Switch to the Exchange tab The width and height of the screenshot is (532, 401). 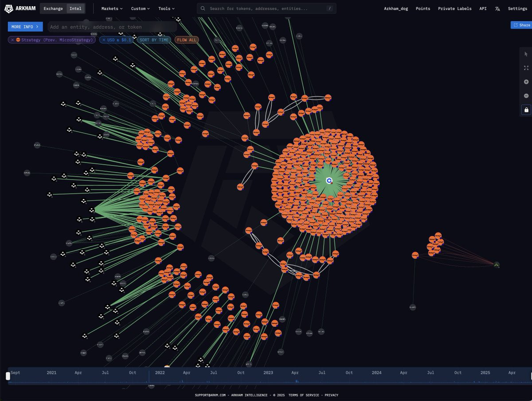(53, 8)
